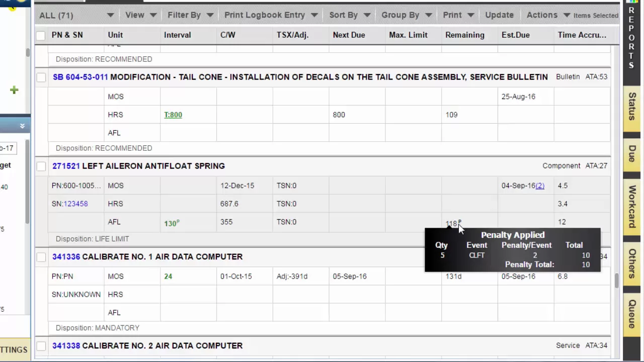Click the Max. Limit column header

click(x=409, y=35)
